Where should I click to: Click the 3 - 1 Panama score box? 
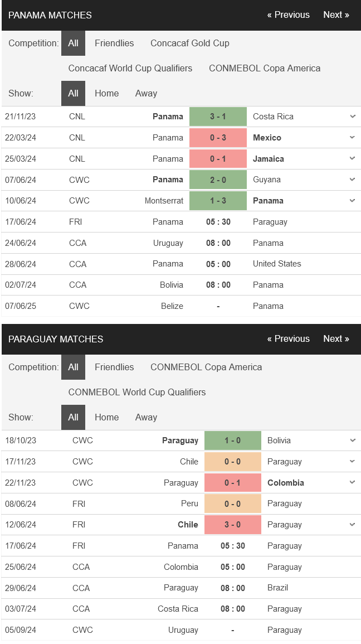tap(218, 117)
